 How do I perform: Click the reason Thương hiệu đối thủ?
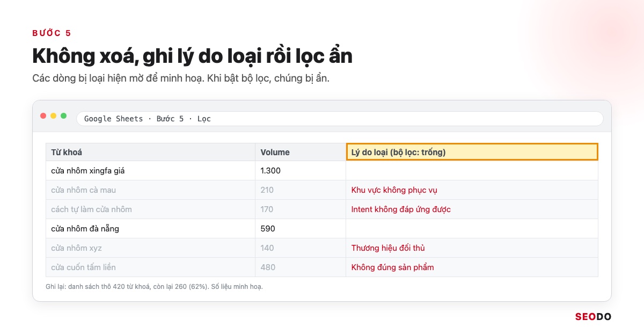point(472,248)
